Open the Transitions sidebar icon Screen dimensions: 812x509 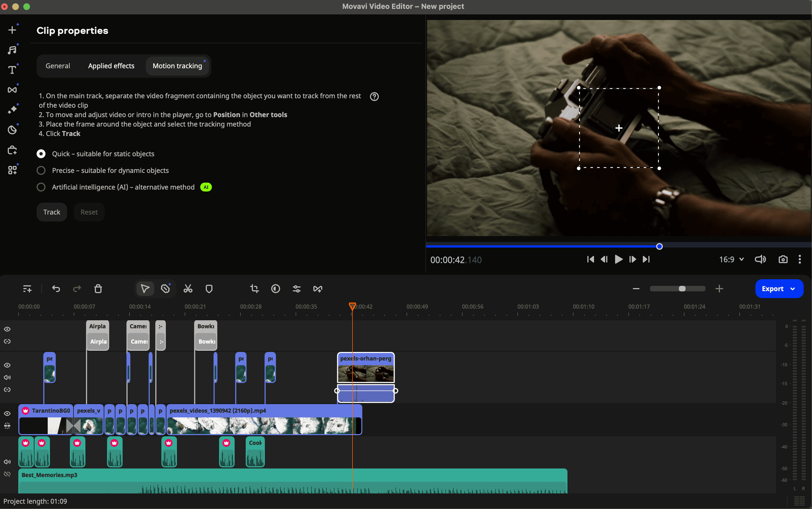coord(12,90)
